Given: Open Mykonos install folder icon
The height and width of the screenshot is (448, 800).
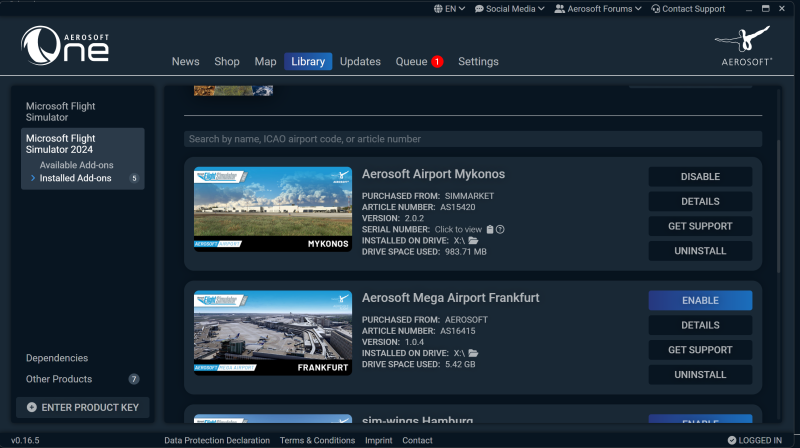Looking at the screenshot, I should [x=473, y=240].
